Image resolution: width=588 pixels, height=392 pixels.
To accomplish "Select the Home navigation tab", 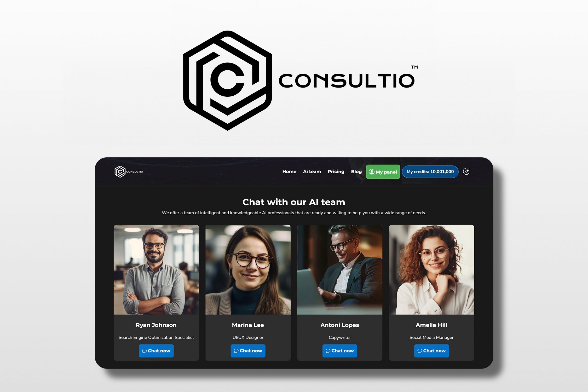I will (289, 171).
